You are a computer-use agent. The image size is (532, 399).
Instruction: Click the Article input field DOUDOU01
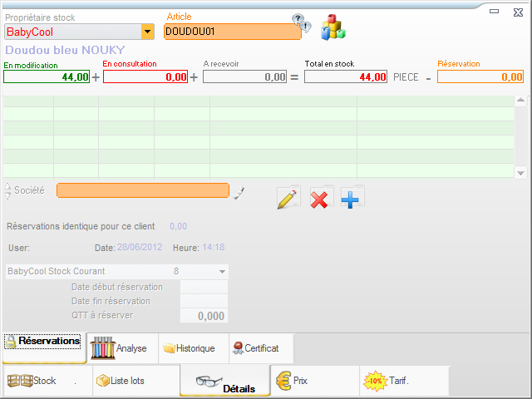click(x=232, y=32)
